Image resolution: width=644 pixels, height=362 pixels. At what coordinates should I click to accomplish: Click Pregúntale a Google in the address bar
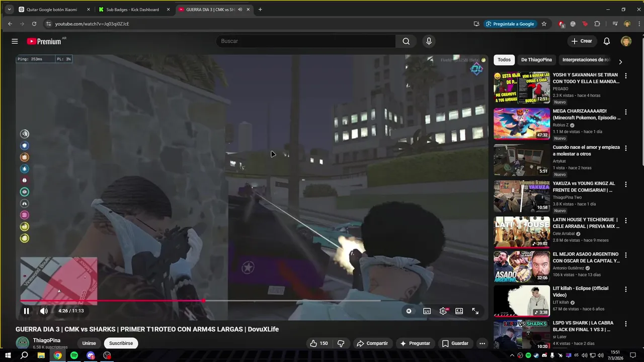pos(510,24)
